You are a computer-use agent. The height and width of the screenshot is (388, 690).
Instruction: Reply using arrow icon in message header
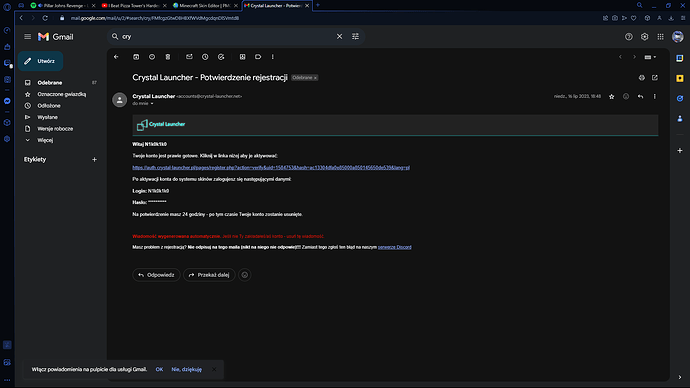coord(640,96)
